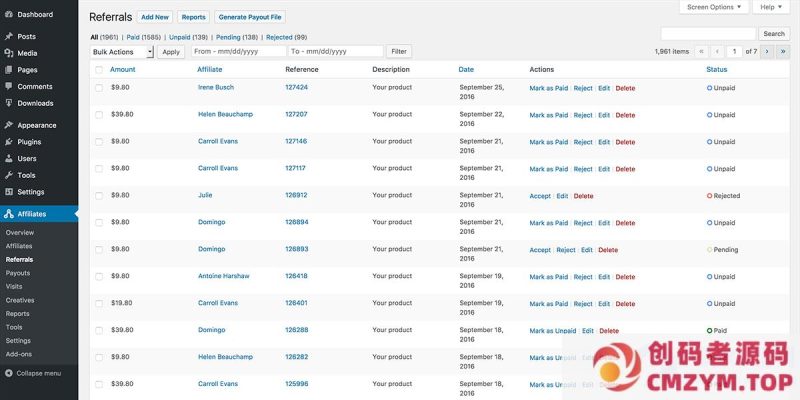Click Mark as Paid for reference 127424

click(548, 88)
